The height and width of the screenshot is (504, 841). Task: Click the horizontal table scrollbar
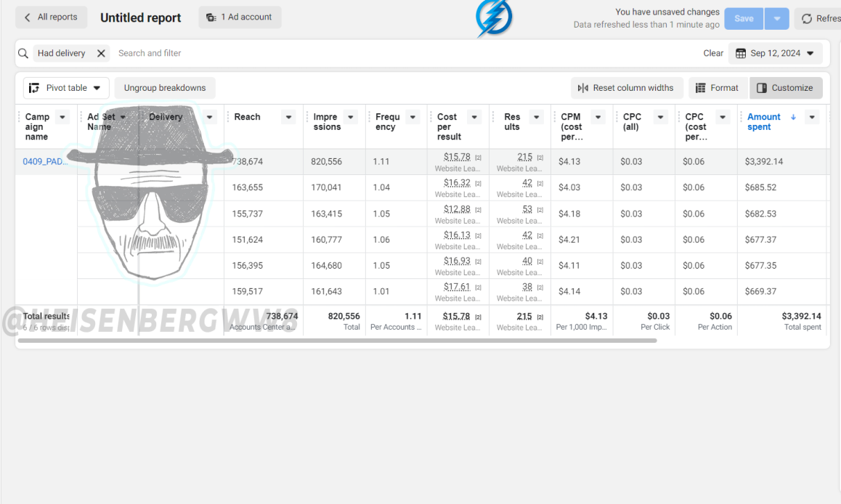click(338, 341)
